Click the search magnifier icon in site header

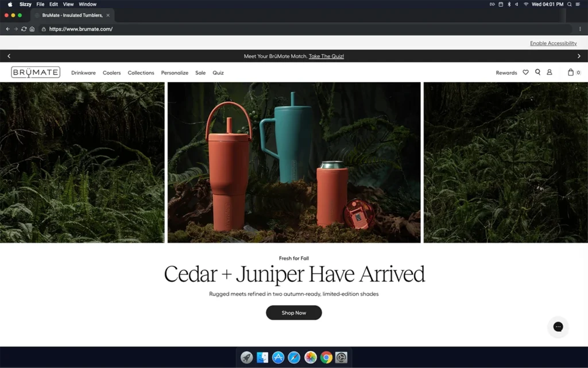pyautogui.click(x=537, y=72)
